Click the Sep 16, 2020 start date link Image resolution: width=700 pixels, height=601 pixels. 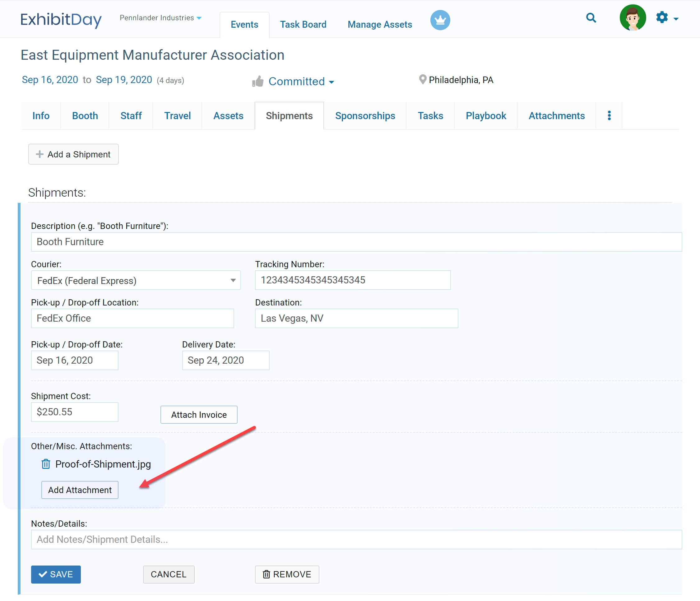tap(50, 80)
